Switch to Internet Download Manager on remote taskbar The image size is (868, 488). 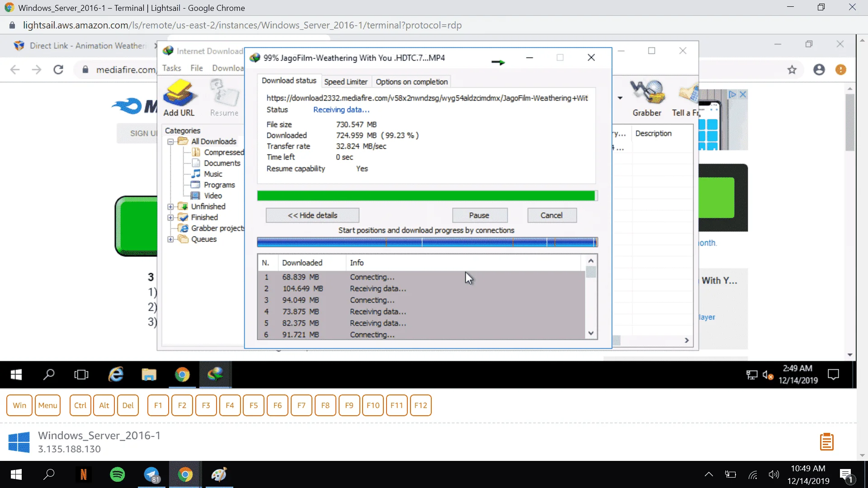pos(216,375)
